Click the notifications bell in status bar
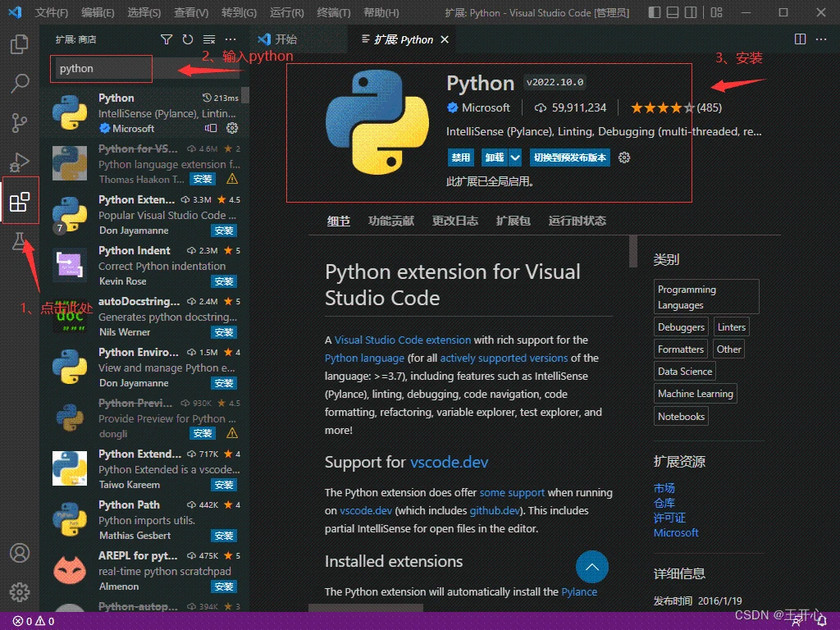This screenshot has width=840, height=630. (821, 621)
